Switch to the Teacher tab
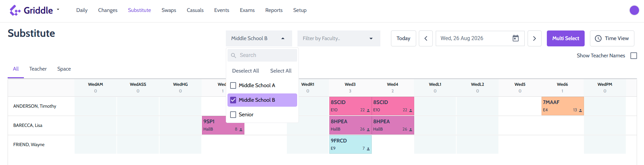Screen dimensions: 644x165 [38, 69]
